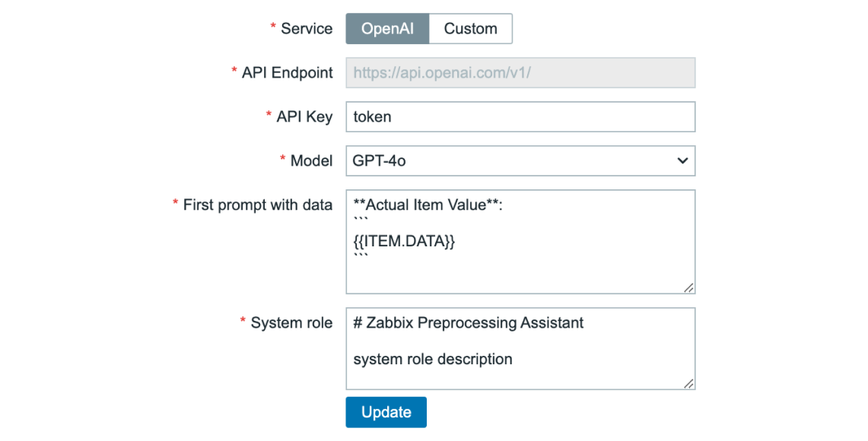Grab the System role textarea resize handle
The width and height of the screenshot is (868, 441).
click(x=688, y=383)
